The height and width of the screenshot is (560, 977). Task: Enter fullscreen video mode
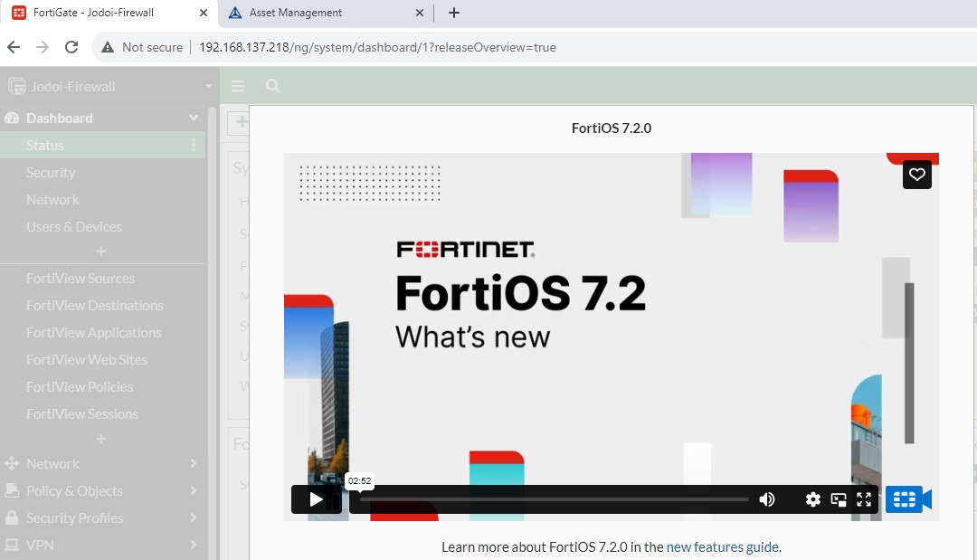[864, 499]
